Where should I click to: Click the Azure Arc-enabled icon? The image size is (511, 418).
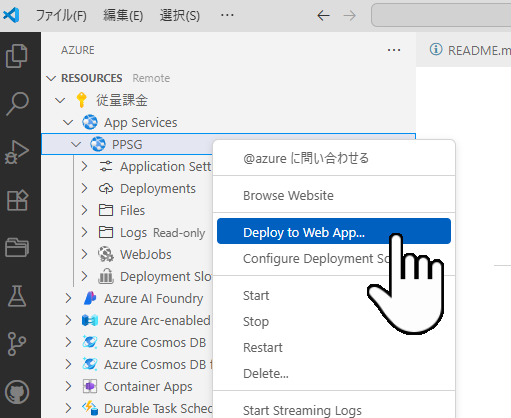point(90,320)
